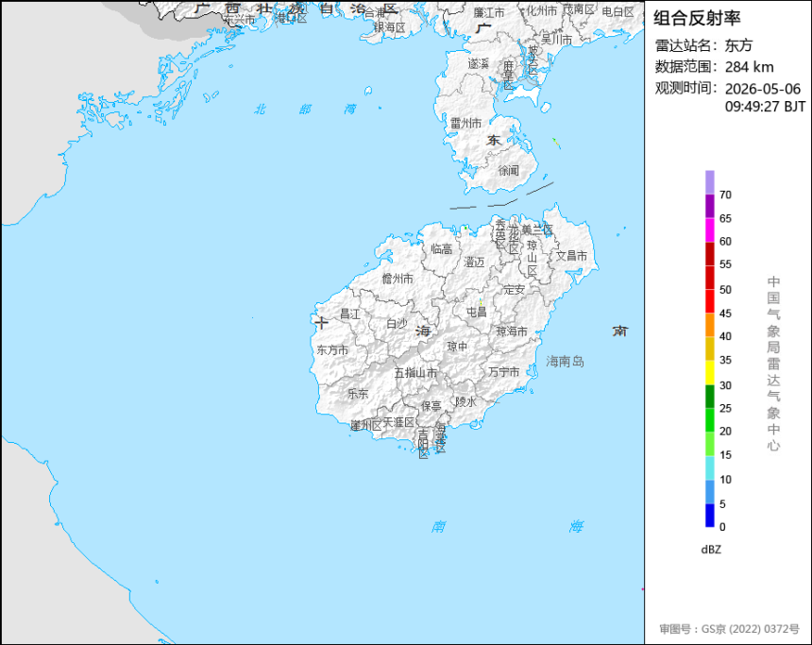Click the 琼中 map label
The image size is (812, 645).
click(457, 346)
